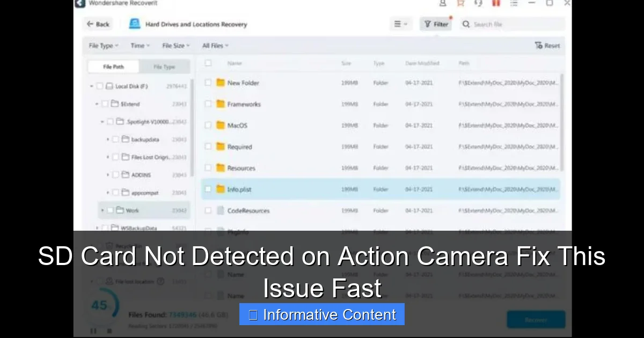Open the All Files dropdown
644x338 pixels.
click(215, 46)
